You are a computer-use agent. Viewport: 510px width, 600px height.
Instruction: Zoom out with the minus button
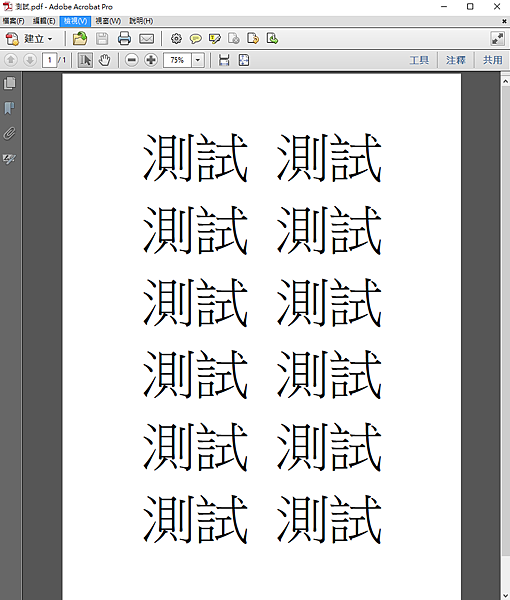point(132,60)
